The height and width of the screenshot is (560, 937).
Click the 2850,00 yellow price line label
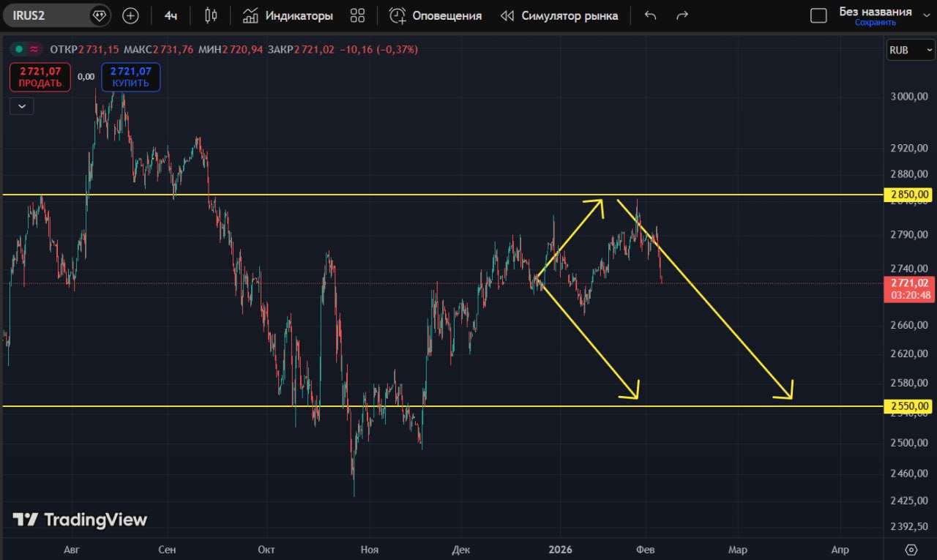click(x=910, y=195)
